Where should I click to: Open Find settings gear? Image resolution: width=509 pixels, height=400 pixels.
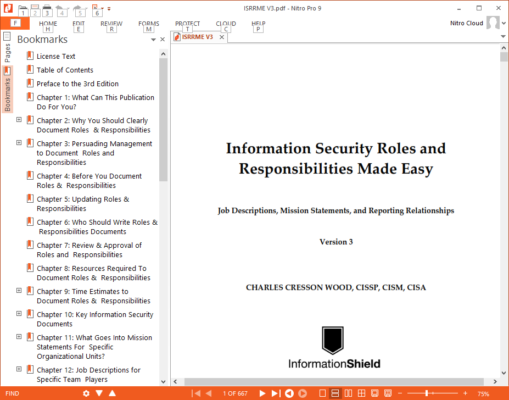coord(86,393)
